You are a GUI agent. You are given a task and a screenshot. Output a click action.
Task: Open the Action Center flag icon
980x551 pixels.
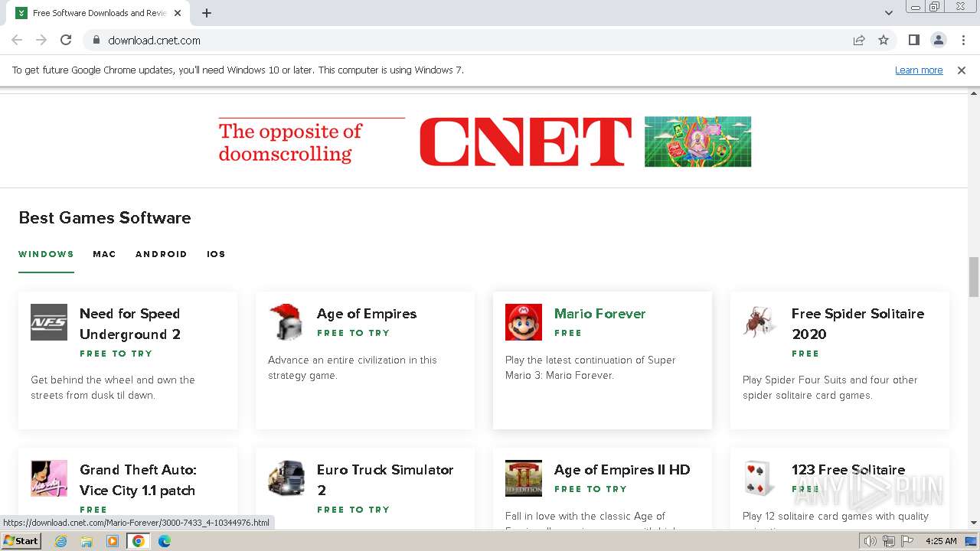point(907,541)
